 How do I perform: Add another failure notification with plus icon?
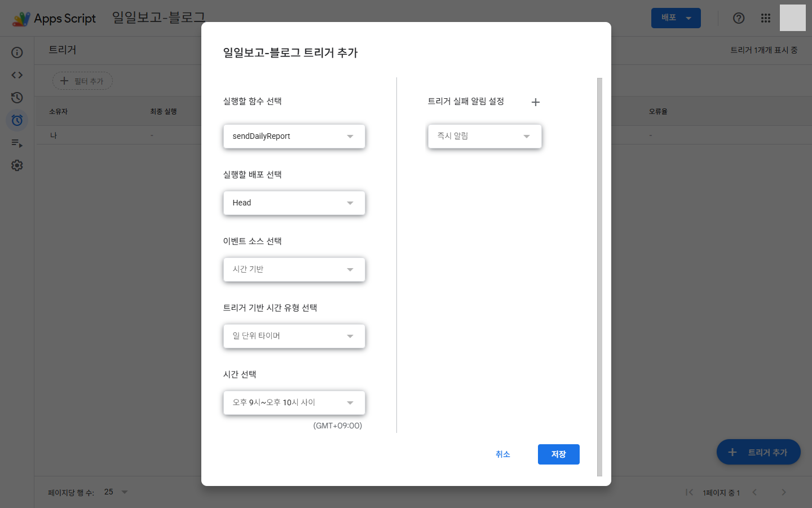[x=536, y=102]
